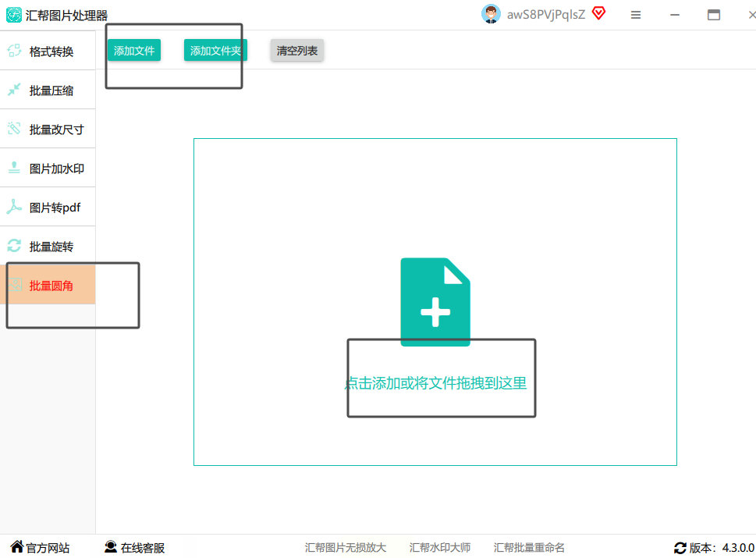Select the 批量压缩 compress icon

coord(15,89)
